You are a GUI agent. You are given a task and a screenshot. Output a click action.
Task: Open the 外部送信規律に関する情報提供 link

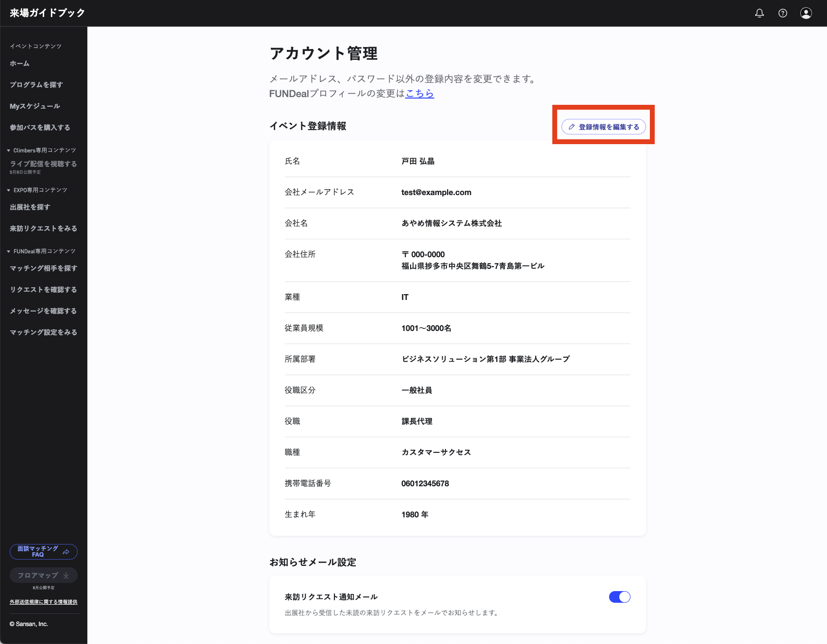(44, 602)
